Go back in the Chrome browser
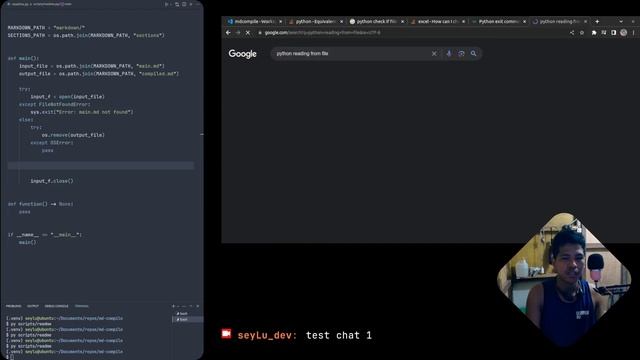 pos(228,33)
